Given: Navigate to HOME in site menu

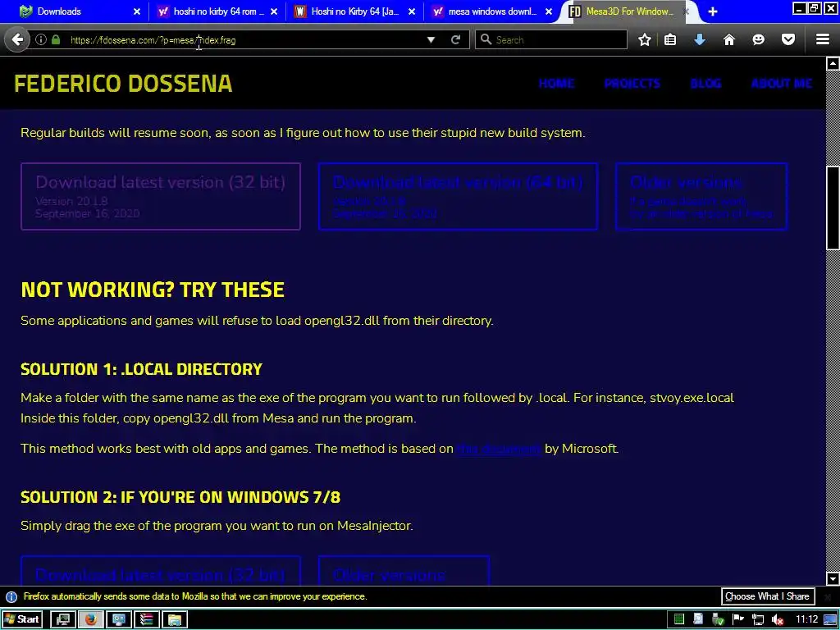Looking at the screenshot, I should [556, 84].
